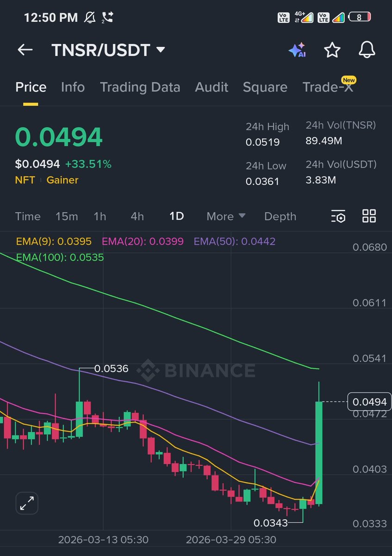Open the Trade-X dropdown tab
This screenshot has height=556, width=392.
pyautogui.click(x=329, y=87)
